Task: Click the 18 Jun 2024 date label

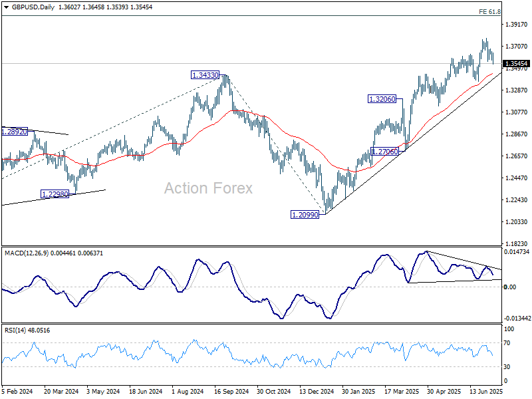Action: tap(146, 391)
